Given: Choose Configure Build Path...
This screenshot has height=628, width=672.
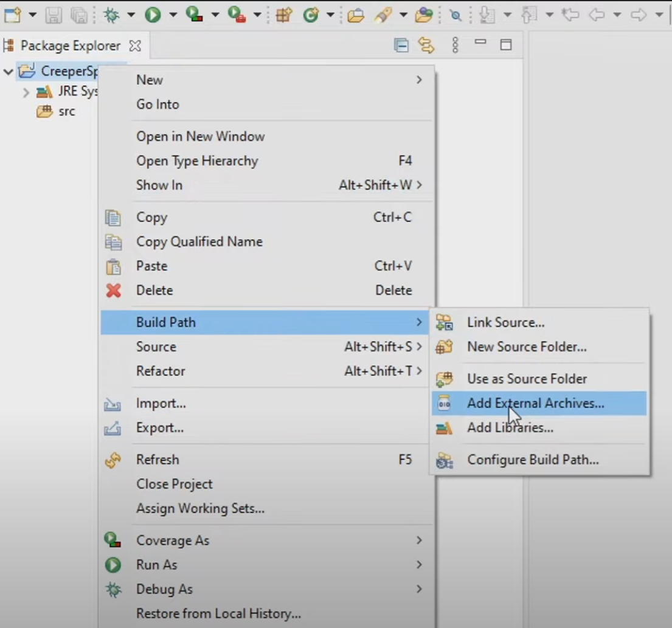Looking at the screenshot, I should (539, 460).
